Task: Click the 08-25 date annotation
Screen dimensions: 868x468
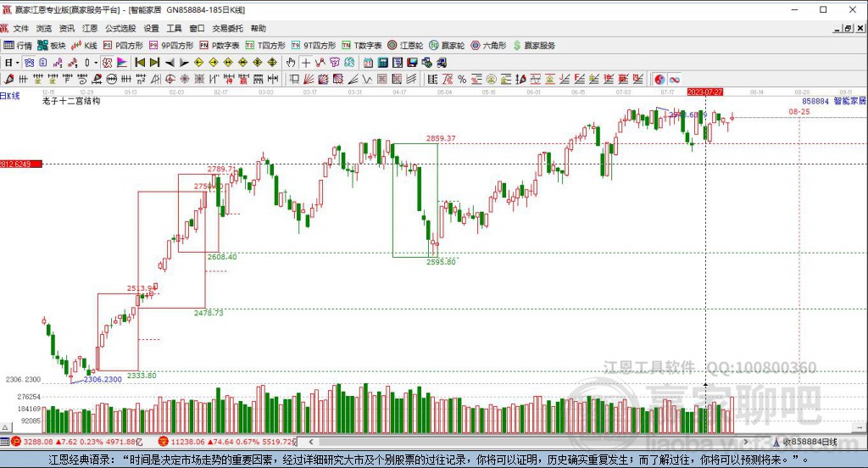Action: coord(798,111)
